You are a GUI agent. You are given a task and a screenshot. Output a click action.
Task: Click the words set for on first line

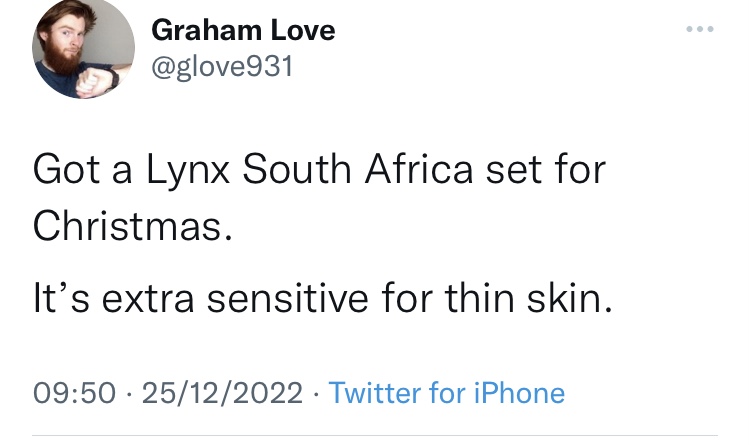pos(546,169)
